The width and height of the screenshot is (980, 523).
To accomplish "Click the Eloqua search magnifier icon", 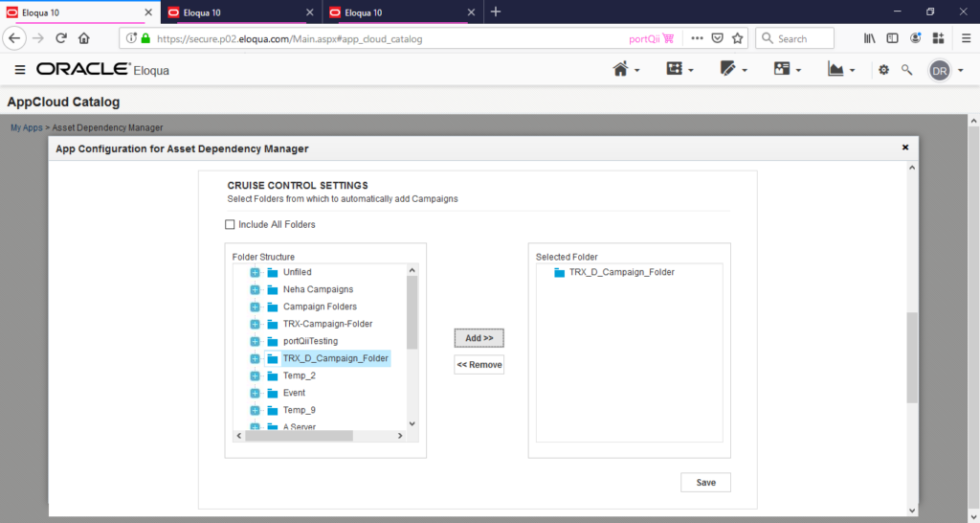I will [906, 70].
